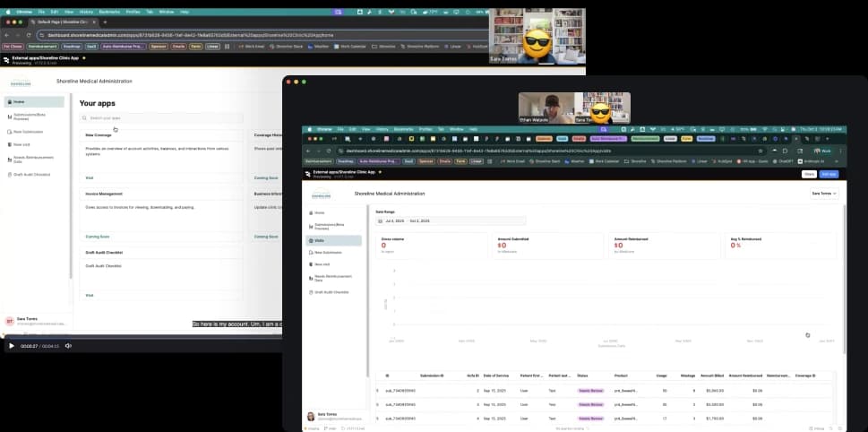Click the Avg % Reimbursed stat card
868x432 pixels.
(782, 246)
